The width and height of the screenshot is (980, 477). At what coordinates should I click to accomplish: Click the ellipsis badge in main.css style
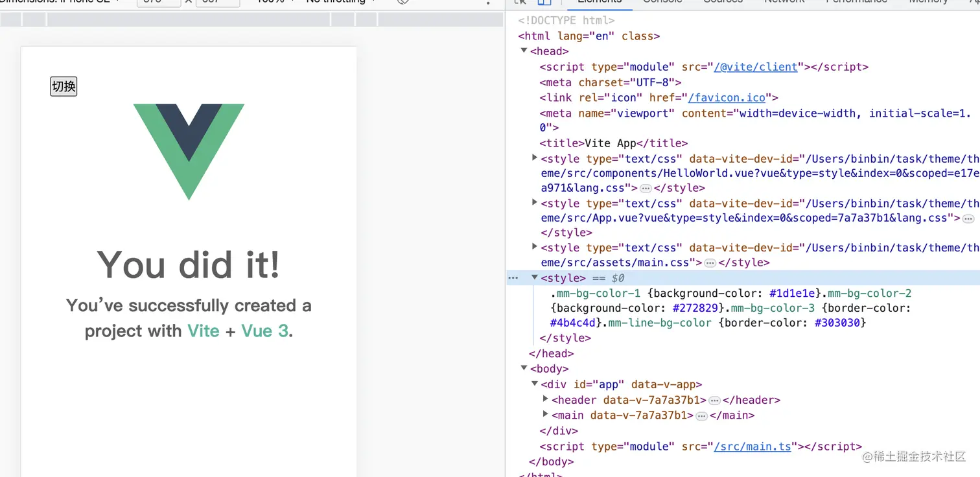click(710, 263)
